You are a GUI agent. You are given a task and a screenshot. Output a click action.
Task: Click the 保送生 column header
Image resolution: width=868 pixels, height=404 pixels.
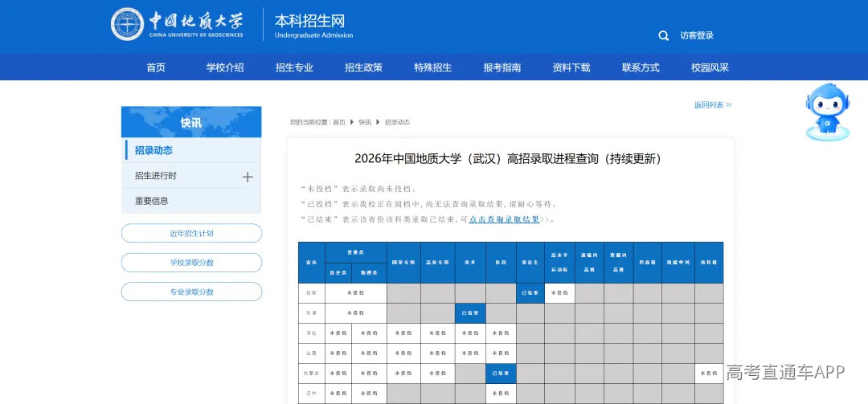click(x=530, y=263)
